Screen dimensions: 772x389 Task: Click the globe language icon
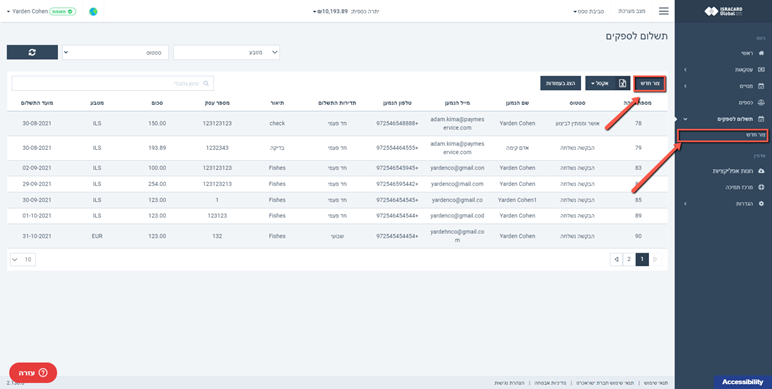click(93, 11)
